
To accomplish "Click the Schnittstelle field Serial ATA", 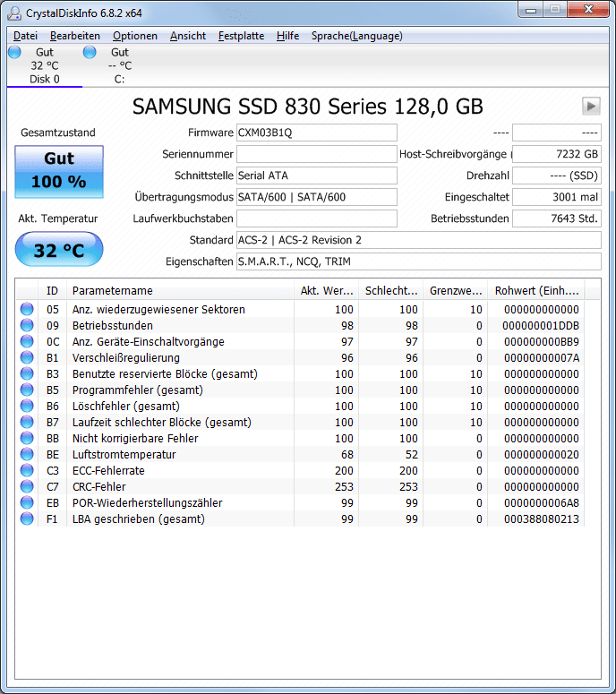I will (317, 176).
